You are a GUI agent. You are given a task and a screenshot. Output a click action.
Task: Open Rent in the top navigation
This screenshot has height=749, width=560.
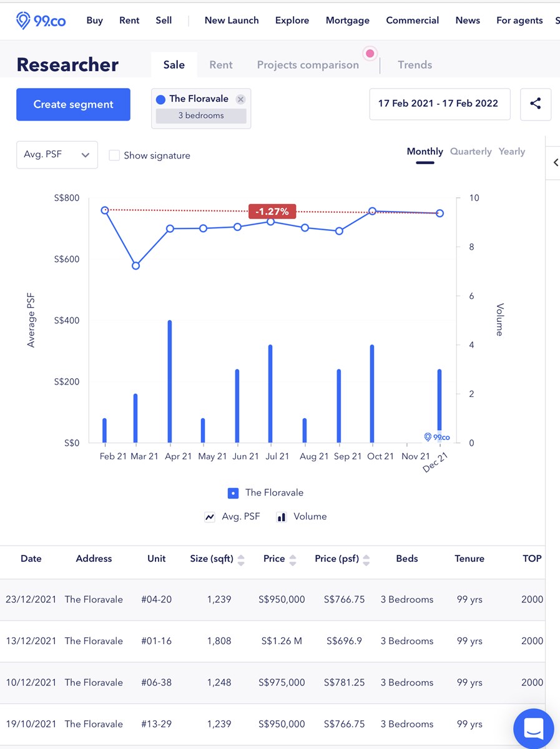(x=129, y=21)
